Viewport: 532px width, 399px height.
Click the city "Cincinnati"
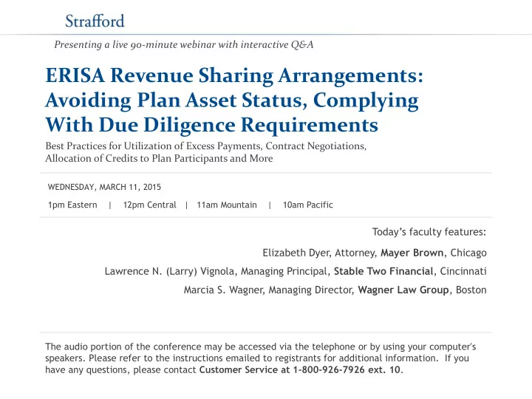[x=463, y=271]
